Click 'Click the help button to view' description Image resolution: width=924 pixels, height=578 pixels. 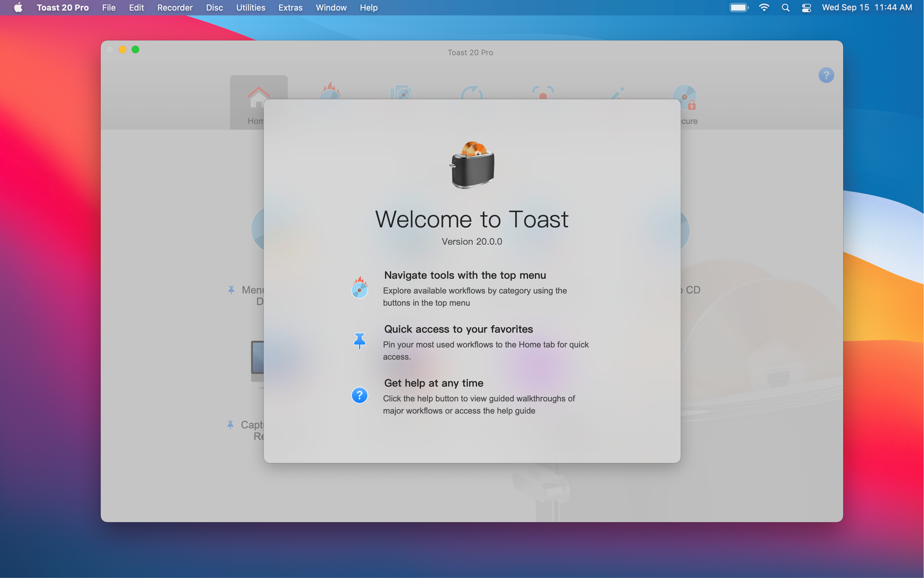click(479, 405)
